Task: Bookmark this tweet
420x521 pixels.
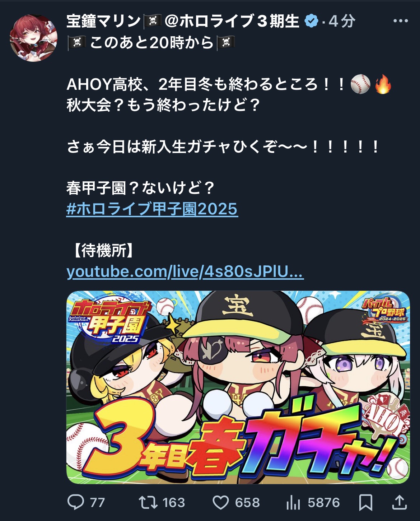Action: click(x=366, y=502)
